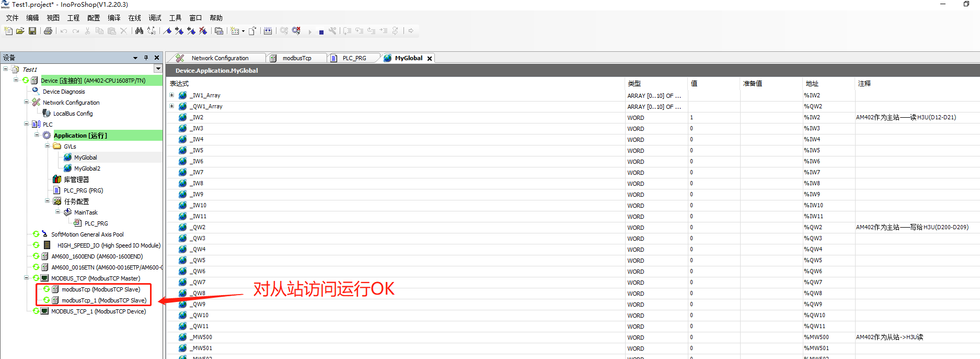Click the 库管理器 library books icon
Image resolution: width=980 pixels, height=359 pixels.
coord(57,179)
